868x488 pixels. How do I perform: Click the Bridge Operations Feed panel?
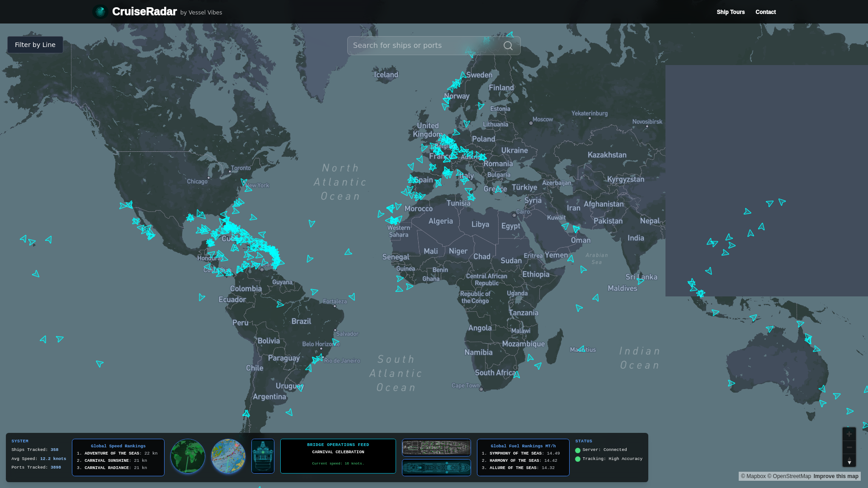pos(338,456)
